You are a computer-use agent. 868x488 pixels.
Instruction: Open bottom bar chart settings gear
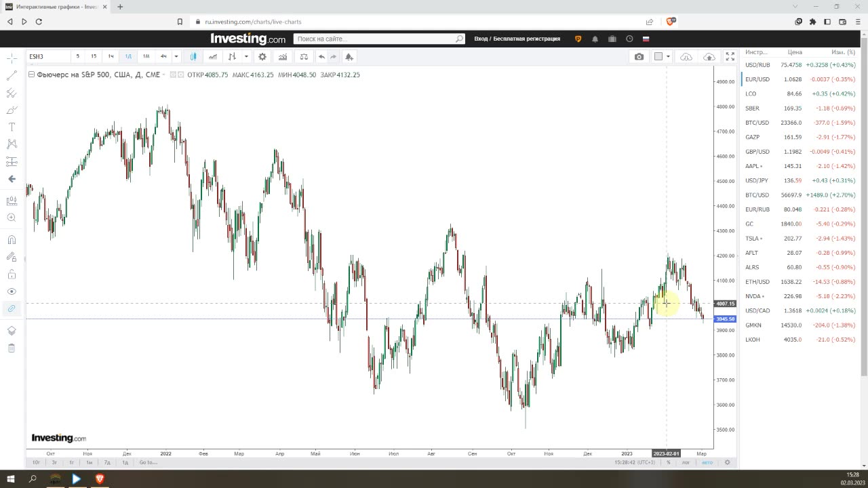tap(727, 462)
